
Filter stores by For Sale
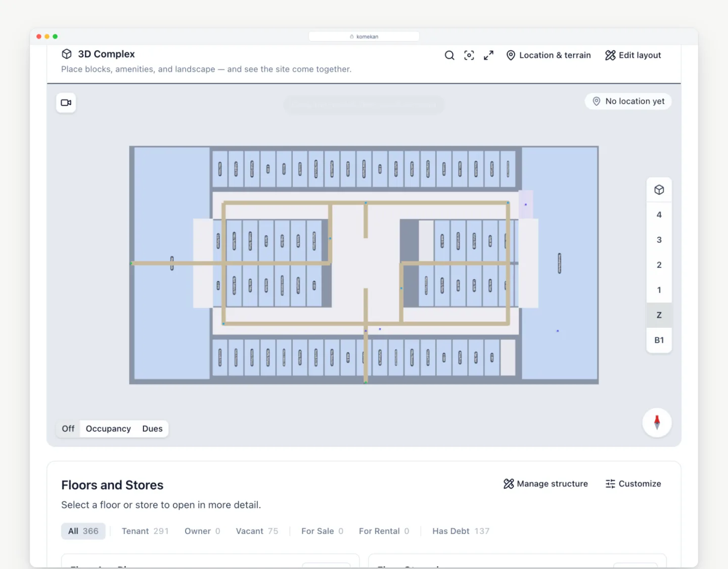(322, 531)
